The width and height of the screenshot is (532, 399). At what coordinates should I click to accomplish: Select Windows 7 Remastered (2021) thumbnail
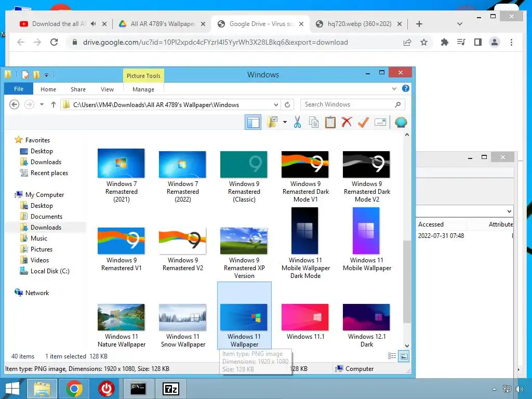(x=121, y=163)
